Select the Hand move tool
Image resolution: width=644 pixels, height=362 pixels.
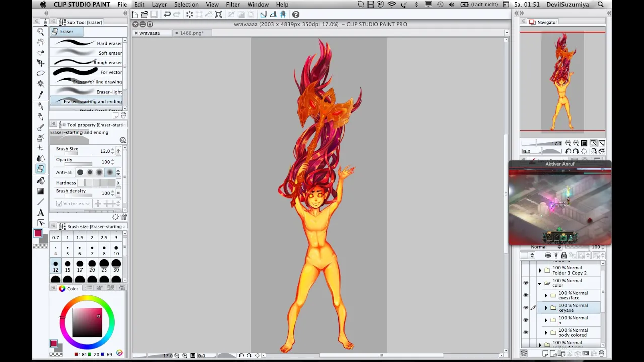coord(41,42)
